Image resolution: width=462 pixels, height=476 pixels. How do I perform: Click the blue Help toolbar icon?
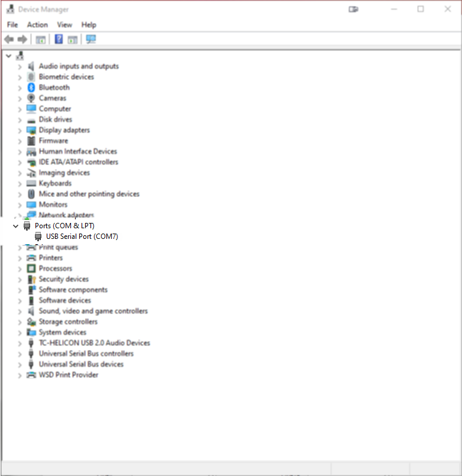58,39
